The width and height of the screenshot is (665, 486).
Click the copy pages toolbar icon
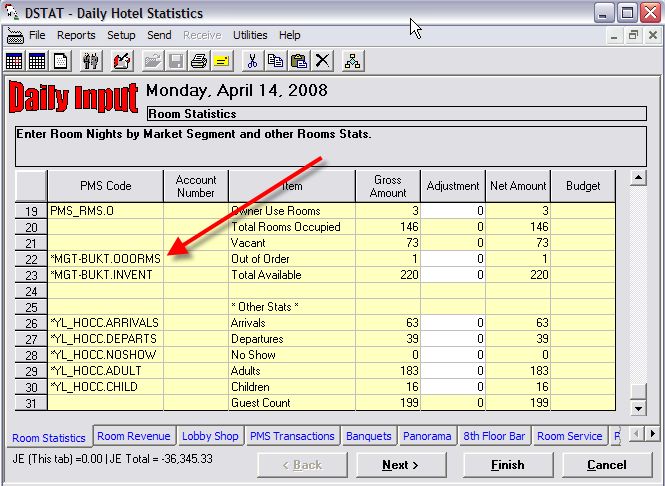click(x=276, y=61)
